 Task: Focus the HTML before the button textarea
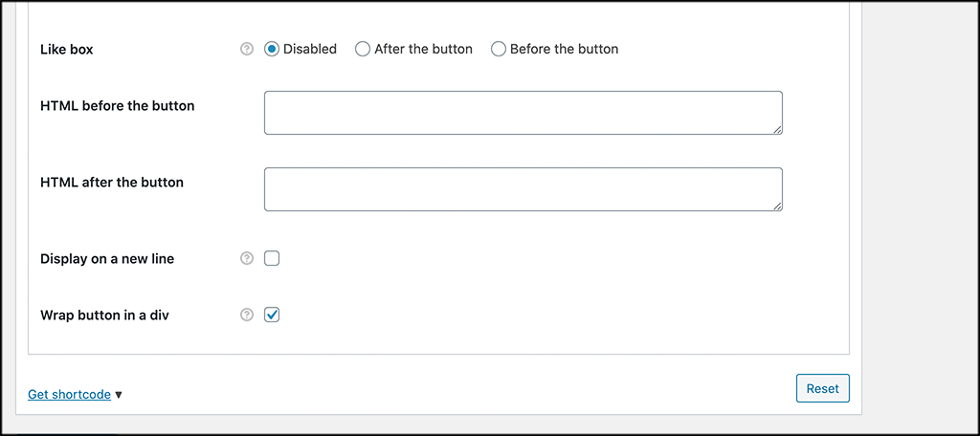(523, 113)
